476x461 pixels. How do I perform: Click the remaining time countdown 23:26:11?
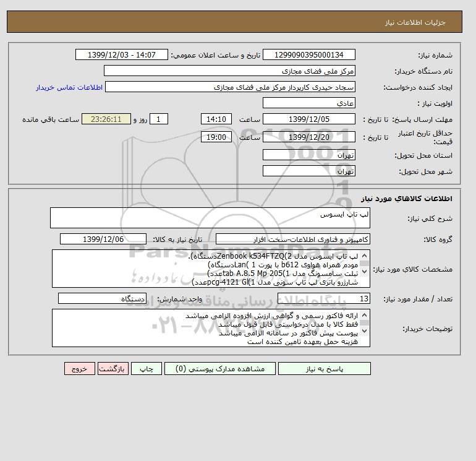[x=106, y=119]
